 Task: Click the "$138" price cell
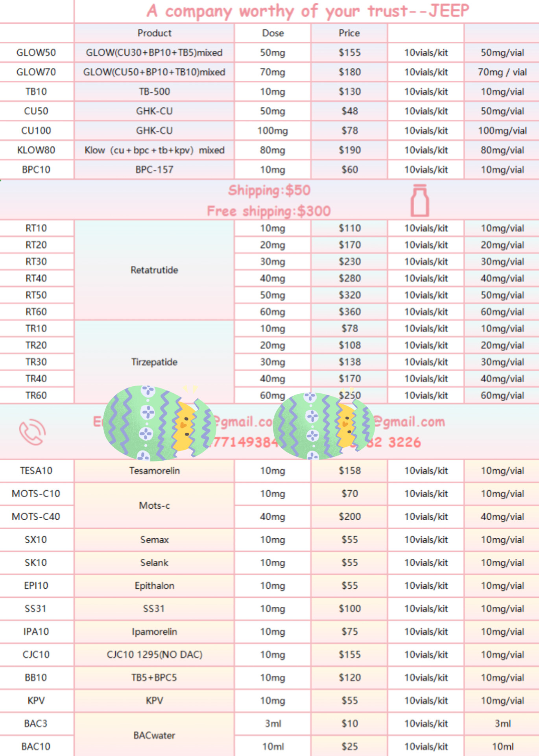pos(350,362)
